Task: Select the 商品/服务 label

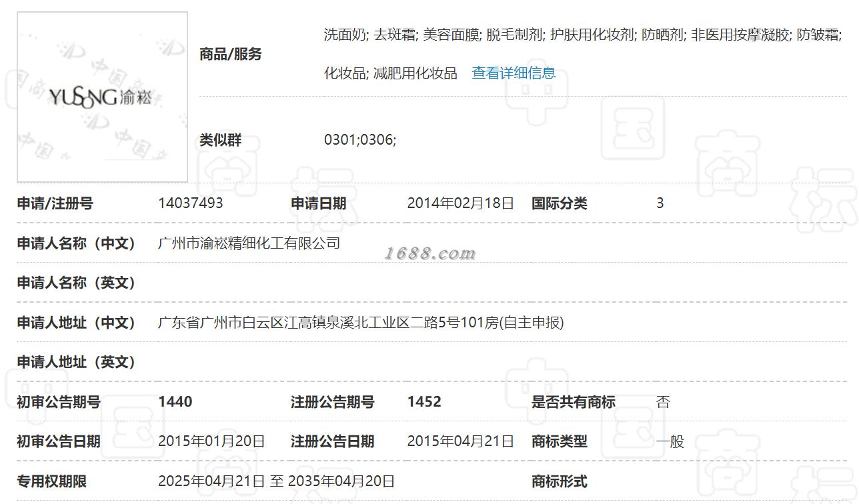Action: (x=231, y=55)
